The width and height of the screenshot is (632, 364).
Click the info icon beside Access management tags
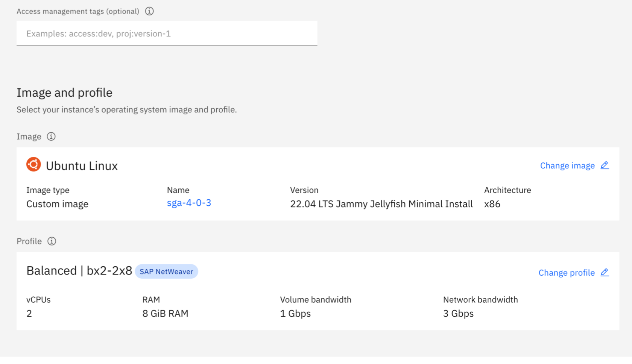149,11
